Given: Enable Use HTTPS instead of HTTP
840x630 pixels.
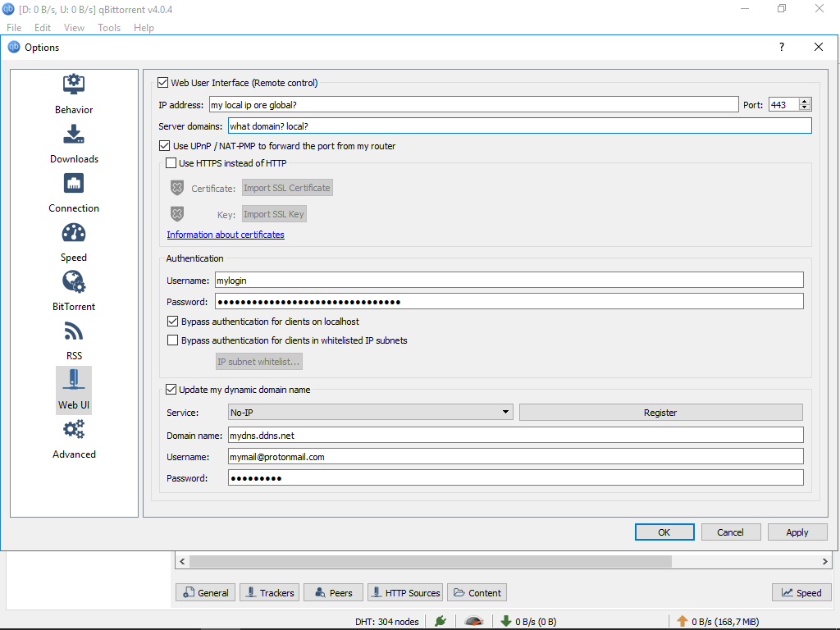Looking at the screenshot, I should [x=171, y=163].
